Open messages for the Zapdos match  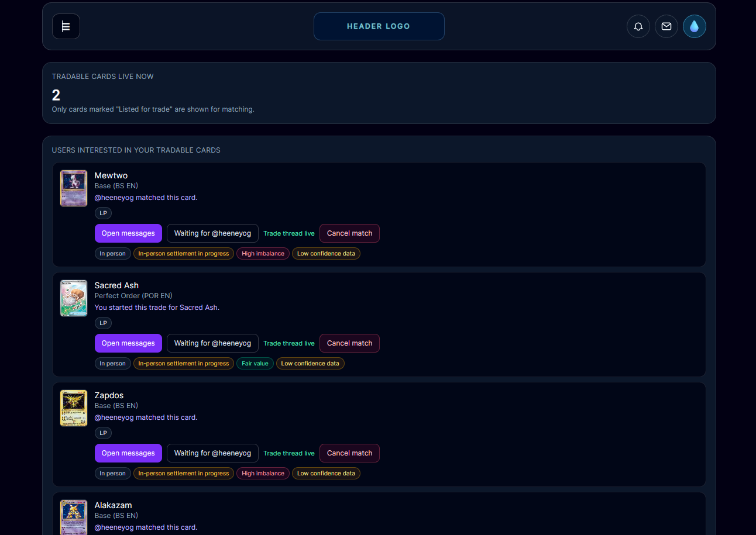tap(128, 453)
